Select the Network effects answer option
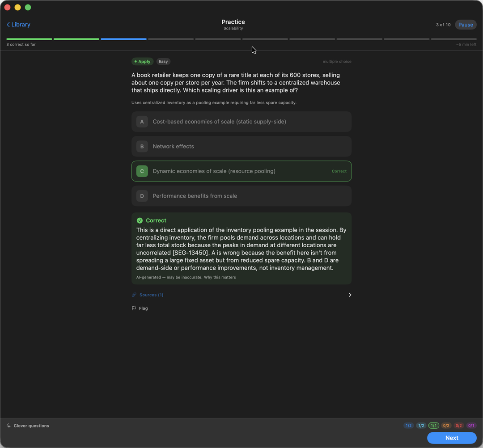483x448 pixels. click(241, 147)
